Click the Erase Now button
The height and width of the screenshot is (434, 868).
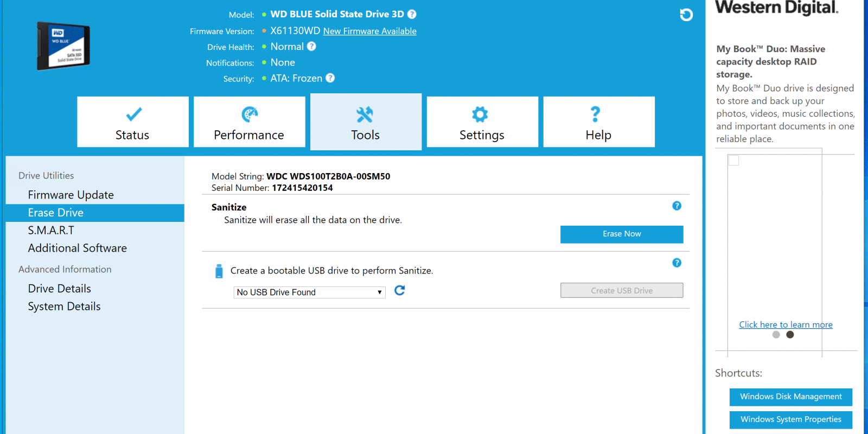pos(622,234)
